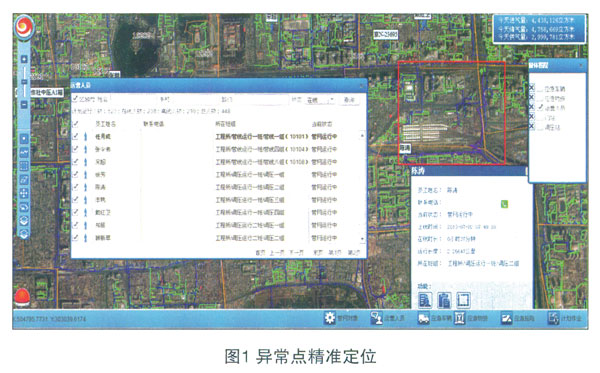Uncheck the first employee row checkbox
The image size is (600, 373).
[75, 136]
